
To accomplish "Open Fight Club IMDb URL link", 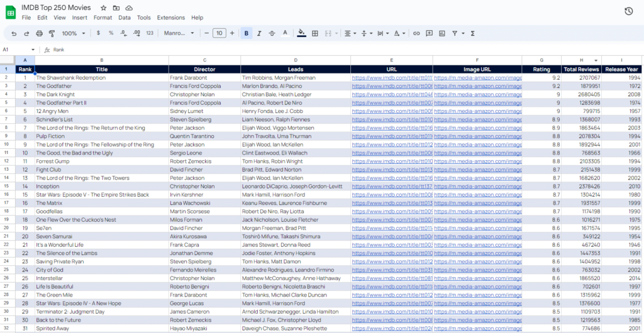I will [391, 170].
